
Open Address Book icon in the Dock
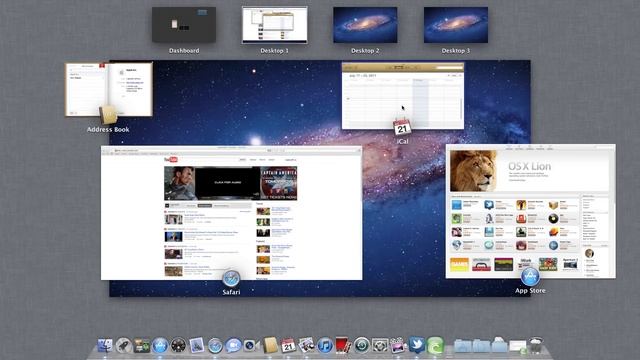(270, 345)
